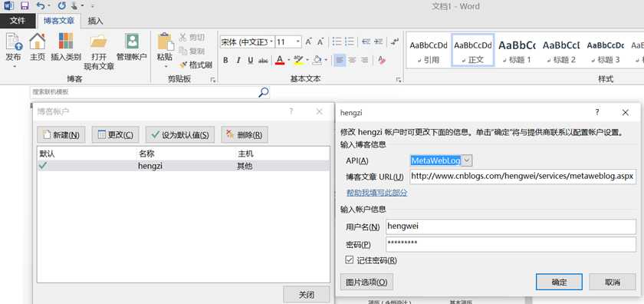
Task: Apply the 引用 quote style
Action: [429, 51]
